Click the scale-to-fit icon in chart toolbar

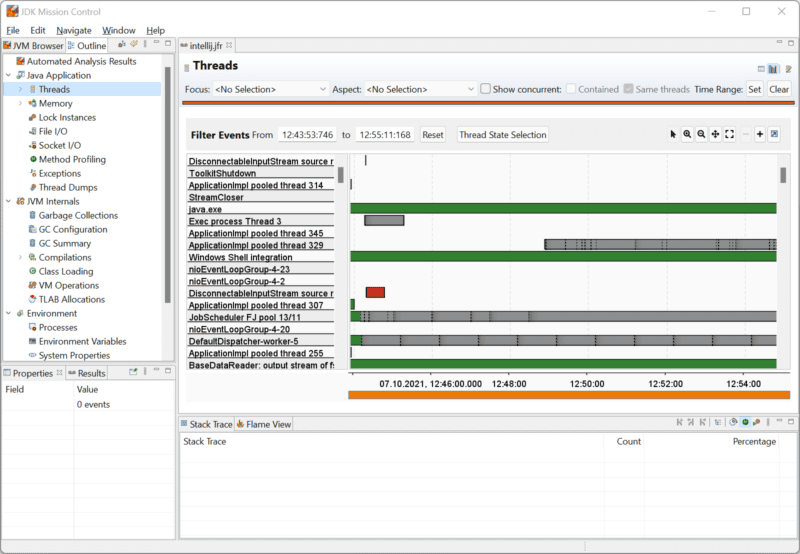(x=730, y=134)
